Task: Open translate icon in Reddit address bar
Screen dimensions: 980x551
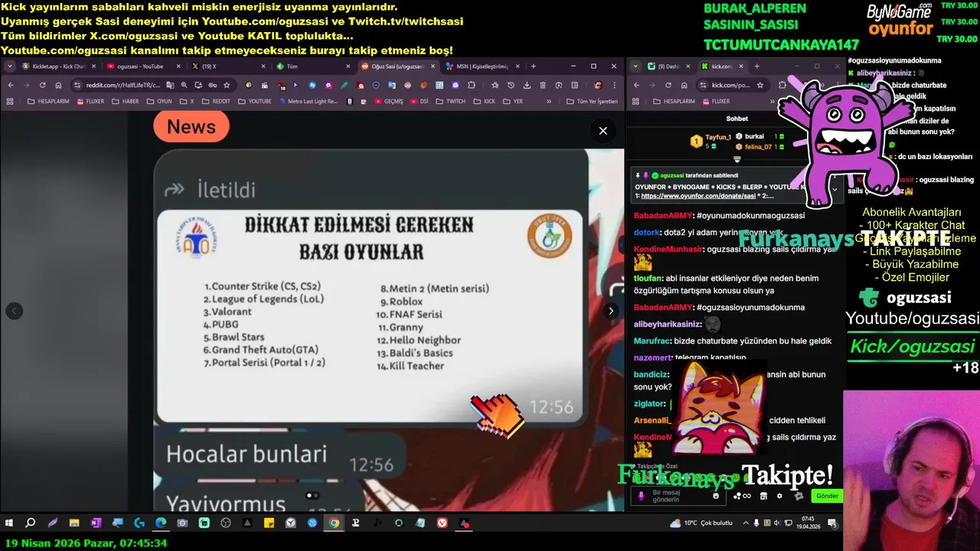Action: pos(168,85)
